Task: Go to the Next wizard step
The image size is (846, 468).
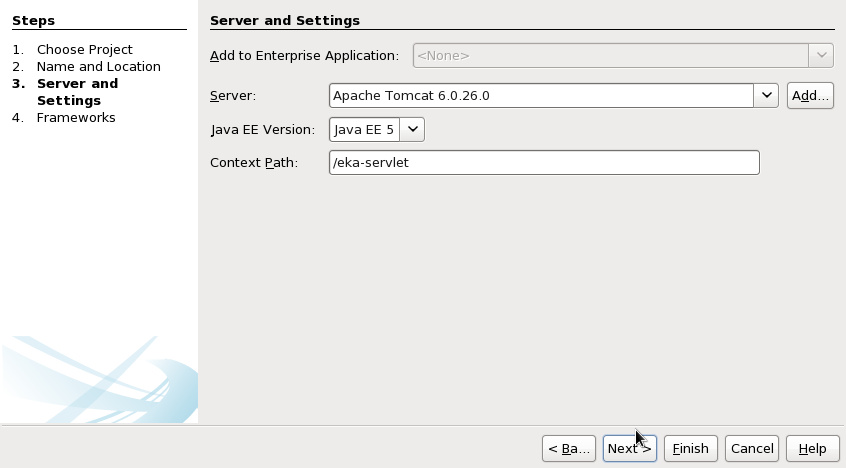Action: tap(630, 449)
